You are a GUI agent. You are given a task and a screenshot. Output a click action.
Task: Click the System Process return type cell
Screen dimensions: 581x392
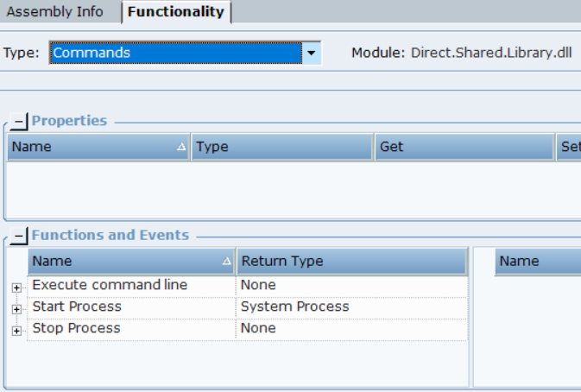294,307
